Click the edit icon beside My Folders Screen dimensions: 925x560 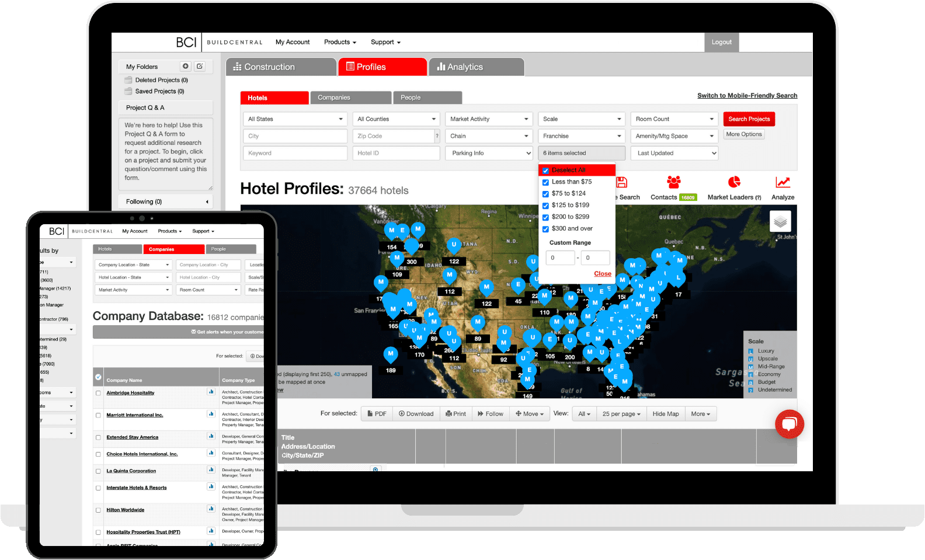coord(200,67)
